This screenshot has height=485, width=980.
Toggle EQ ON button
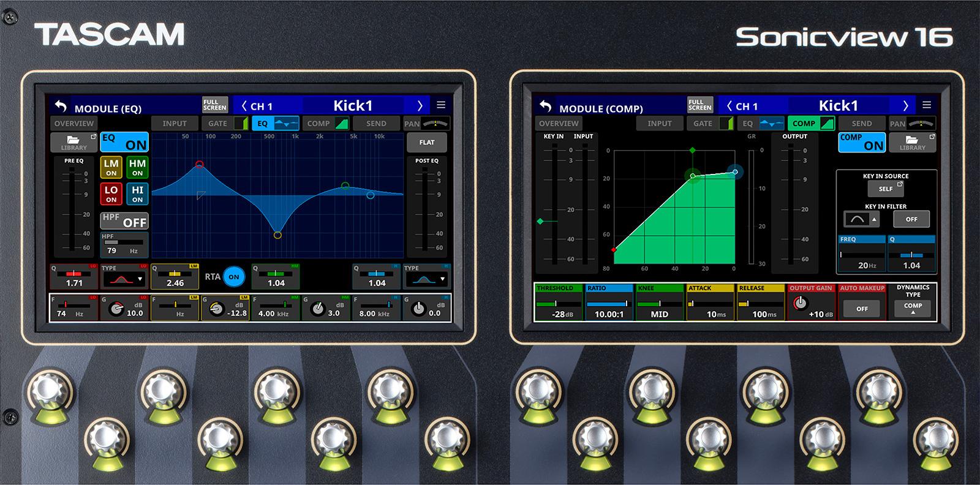pos(124,142)
